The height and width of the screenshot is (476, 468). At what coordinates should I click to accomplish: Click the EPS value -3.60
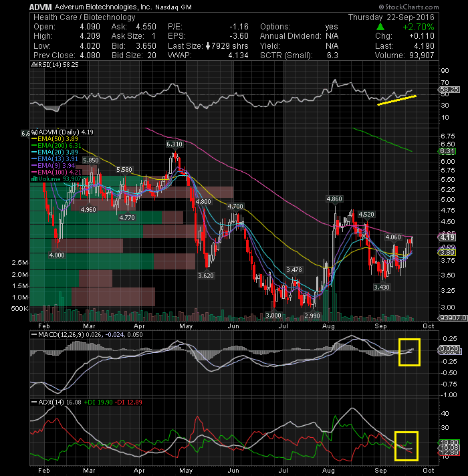[239, 36]
